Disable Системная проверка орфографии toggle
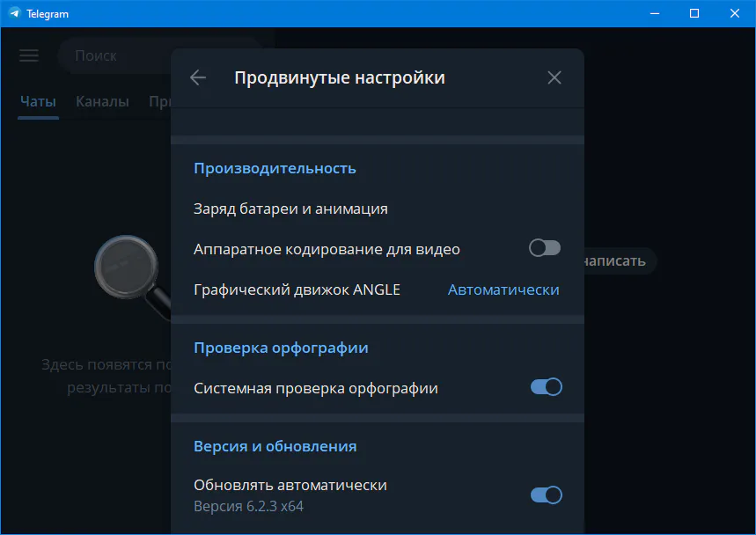The width and height of the screenshot is (756, 535). (546, 387)
